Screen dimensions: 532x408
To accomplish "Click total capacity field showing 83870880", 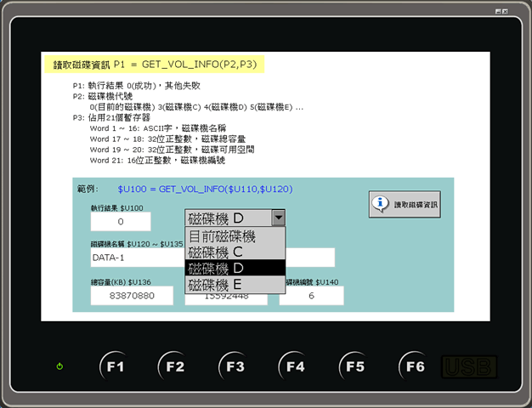I will click(x=132, y=295).
